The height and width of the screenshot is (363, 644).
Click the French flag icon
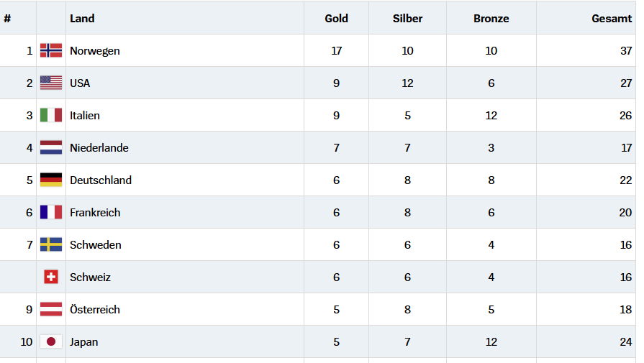coord(51,212)
